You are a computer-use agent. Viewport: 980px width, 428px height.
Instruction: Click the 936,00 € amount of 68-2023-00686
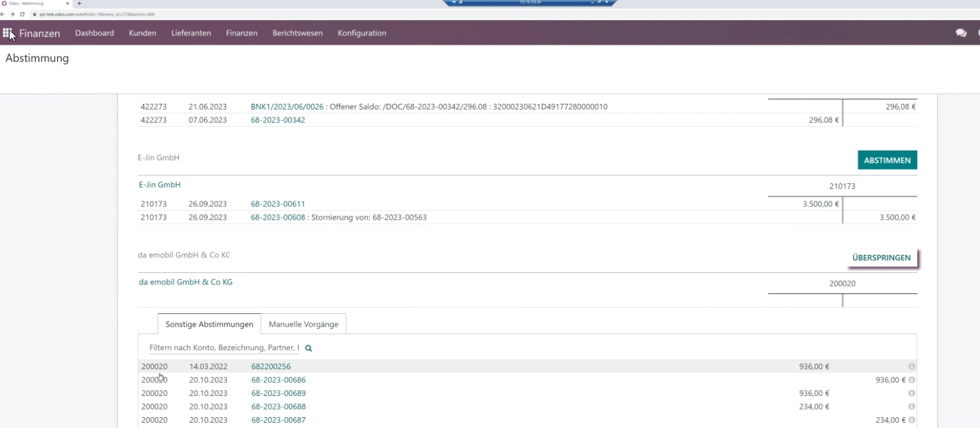coord(890,381)
